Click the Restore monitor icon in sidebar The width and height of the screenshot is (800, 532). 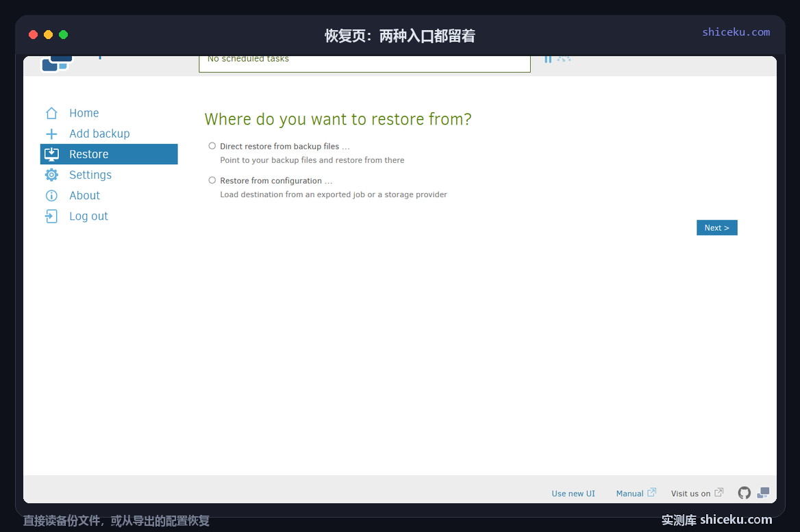point(51,154)
